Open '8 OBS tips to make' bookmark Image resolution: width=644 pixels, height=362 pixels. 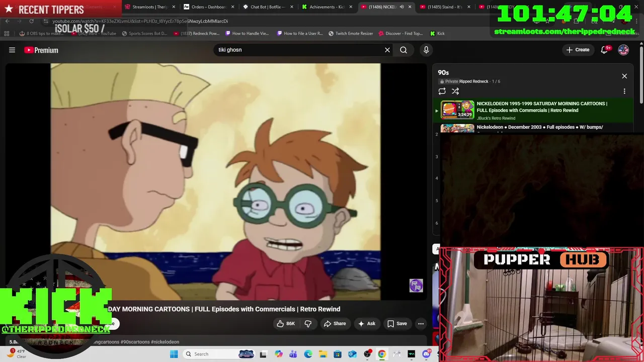coord(41,34)
